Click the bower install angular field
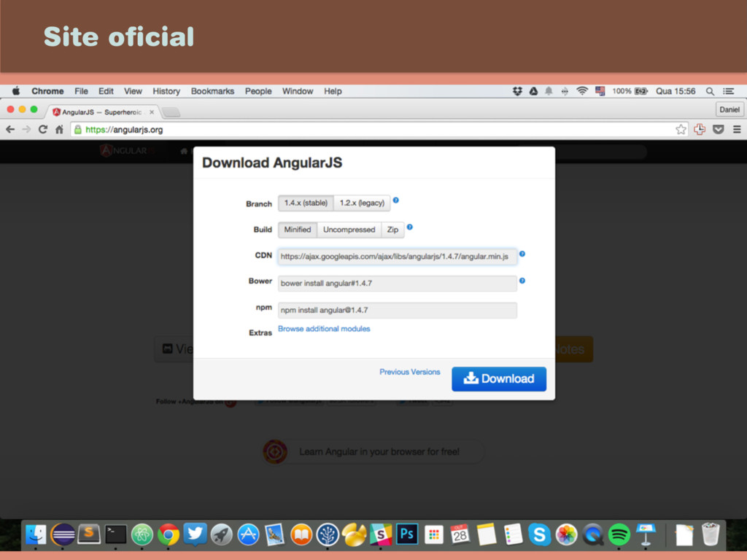Screen dimensions: 747x560 coord(398,284)
